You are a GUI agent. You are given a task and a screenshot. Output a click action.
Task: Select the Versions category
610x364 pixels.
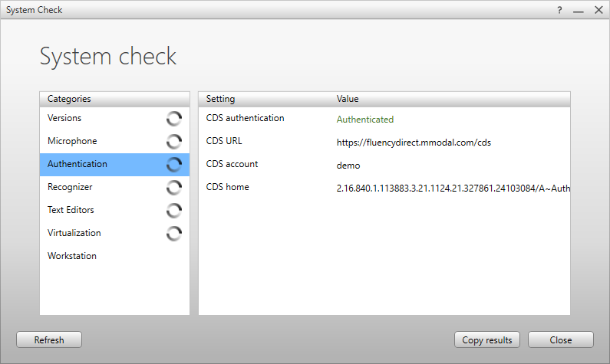tap(64, 118)
